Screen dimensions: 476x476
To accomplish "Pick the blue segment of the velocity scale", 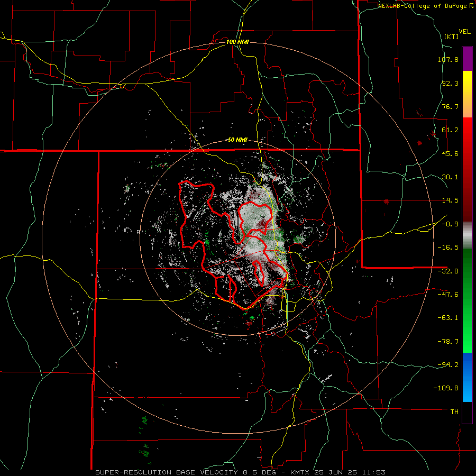I will pyautogui.click(x=467, y=377).
